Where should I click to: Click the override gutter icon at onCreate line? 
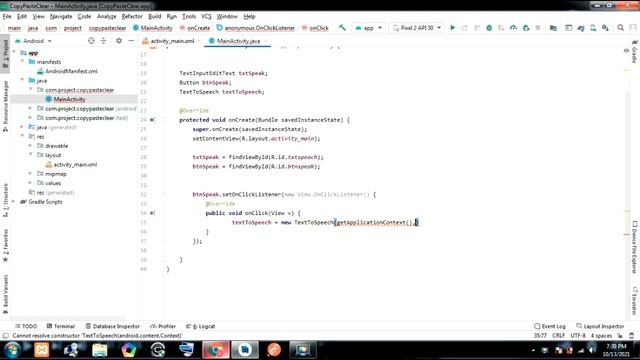coord(152,120)
